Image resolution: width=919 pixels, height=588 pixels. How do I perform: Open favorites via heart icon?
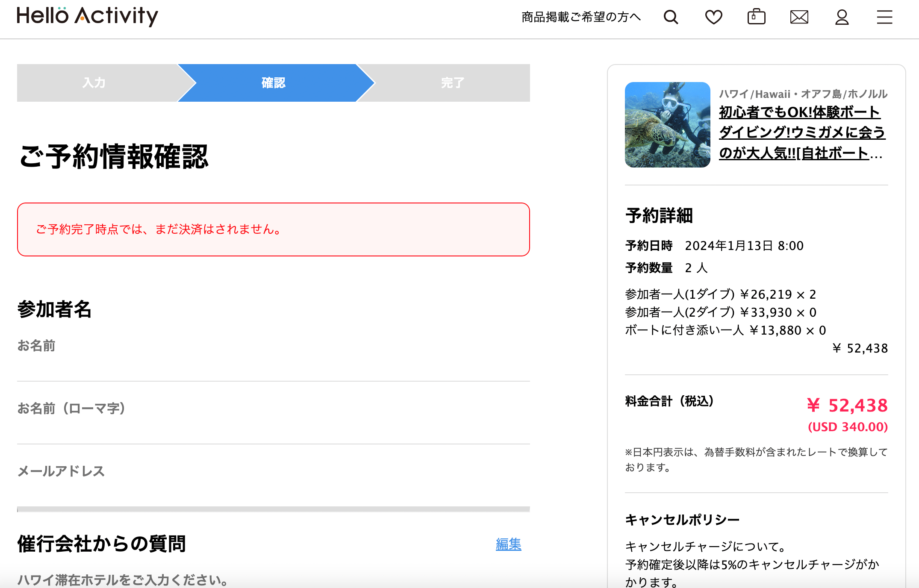713,18
